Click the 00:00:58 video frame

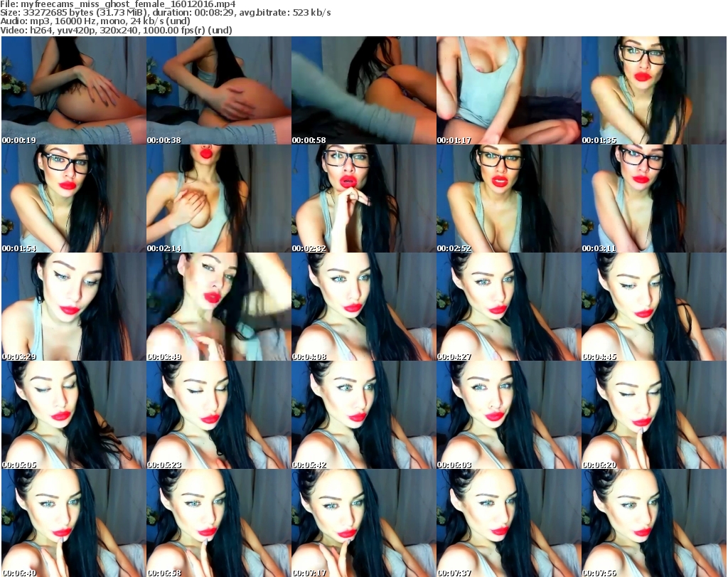[x=364, y=90]
